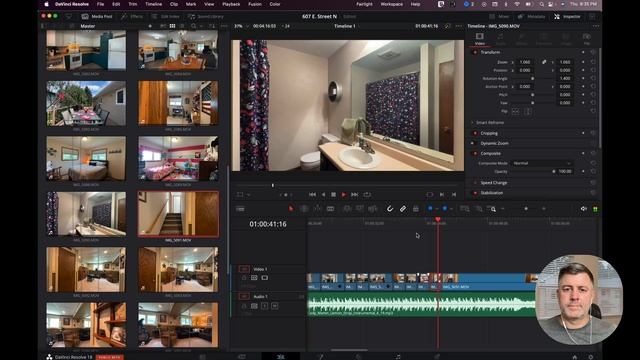Select the Blade Edit Mode tool
This screenshot has height=360, width=640.
(330, 209)
